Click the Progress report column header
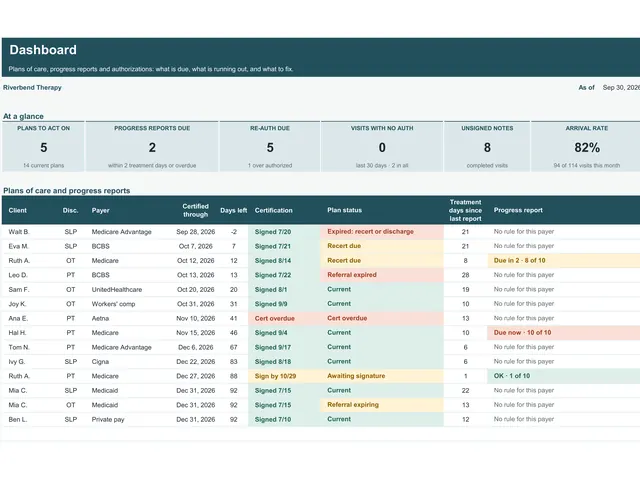This screenshot has width=640, height=480. pyautogui.click(x=518, y=210)
